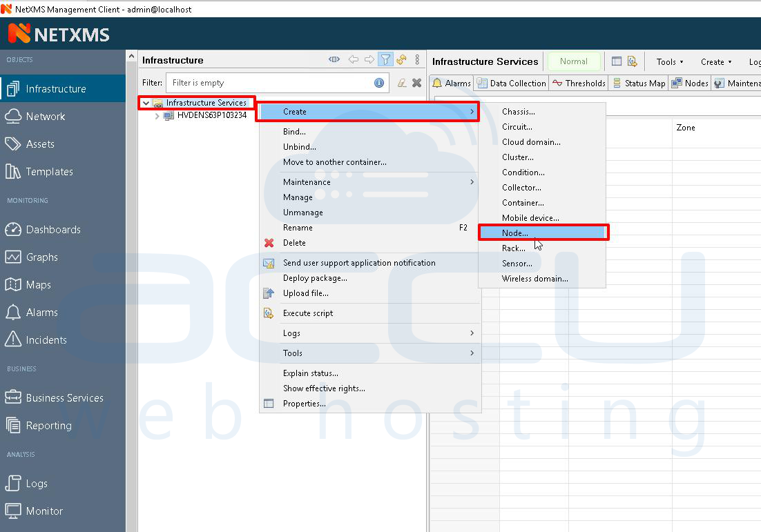The width and height of the screenshot is (761, 532).
Task: Open Properties... from context menu
Action: click(x=370, y=404)
